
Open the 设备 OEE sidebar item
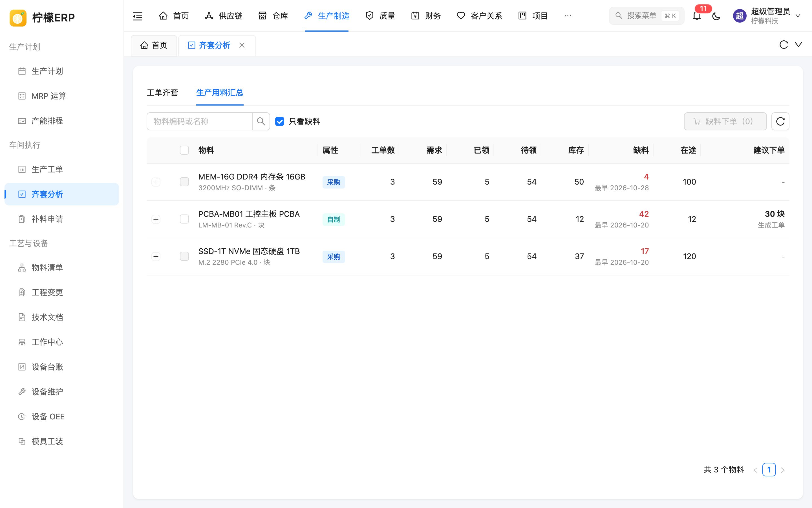pyautogui.click(x=62, y=417)
